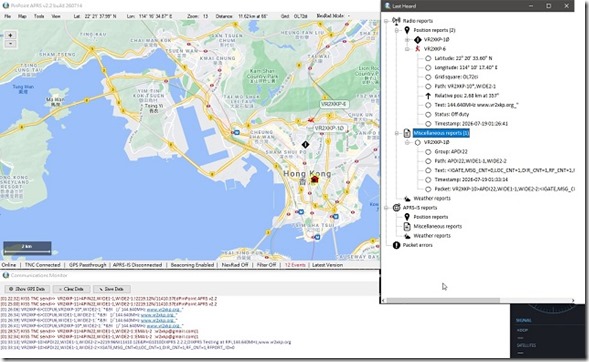Open the Map menu
Screen dimensions: 589x362
click(22, 16)
